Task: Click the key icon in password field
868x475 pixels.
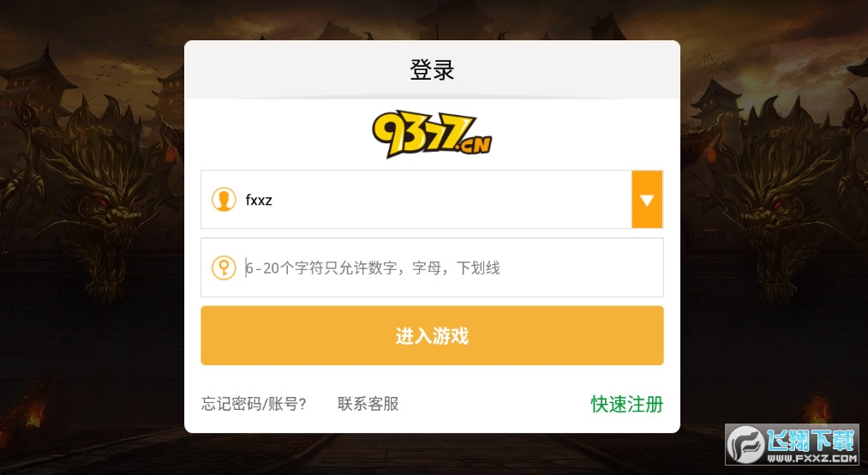Action: (x=224, y=268)
